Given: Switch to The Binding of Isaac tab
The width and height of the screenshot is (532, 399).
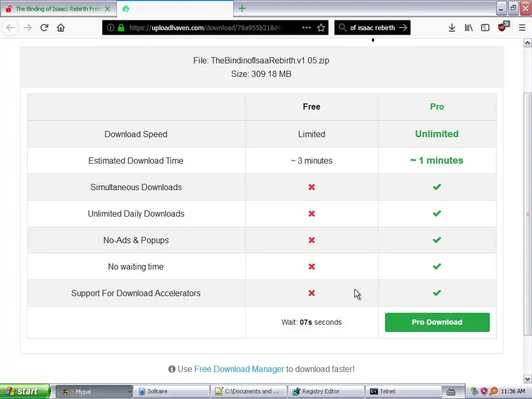Looking at the screenshot, I should click(x=58, y=9).
